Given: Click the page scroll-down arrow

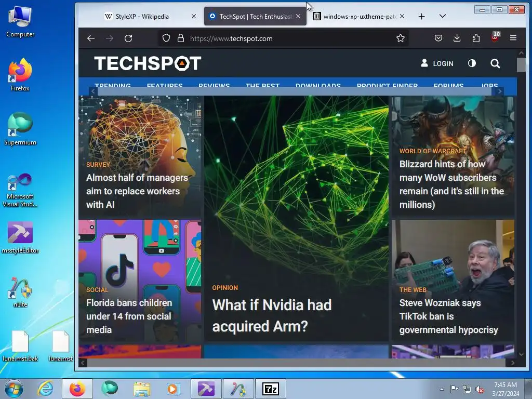Looking at the screenshot, I should tap(521, 354).
